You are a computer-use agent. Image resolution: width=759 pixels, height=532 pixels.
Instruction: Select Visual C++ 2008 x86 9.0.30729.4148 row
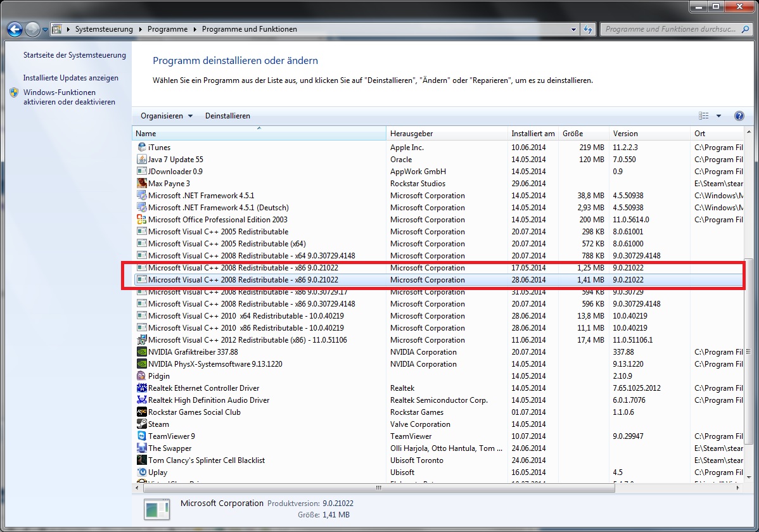point(438,304)
